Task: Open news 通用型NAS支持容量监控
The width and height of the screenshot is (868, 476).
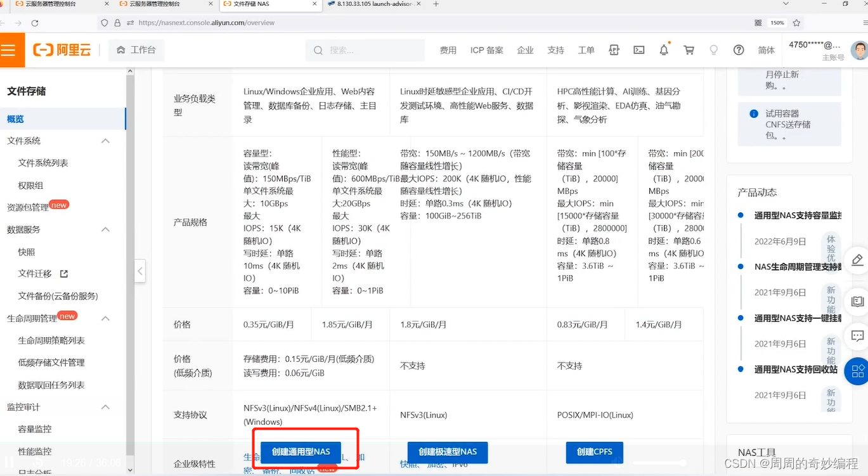Action: coord(798,215)
